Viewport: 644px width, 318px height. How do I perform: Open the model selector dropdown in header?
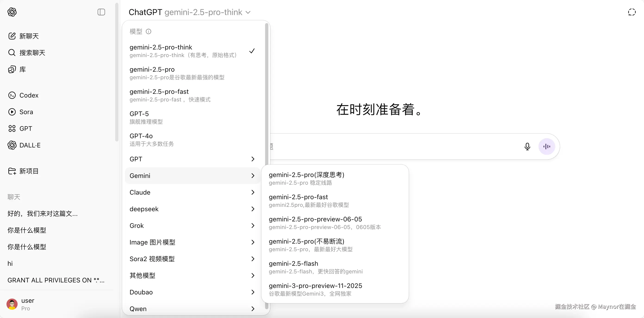pyautogui.click(x=189, y=12)
